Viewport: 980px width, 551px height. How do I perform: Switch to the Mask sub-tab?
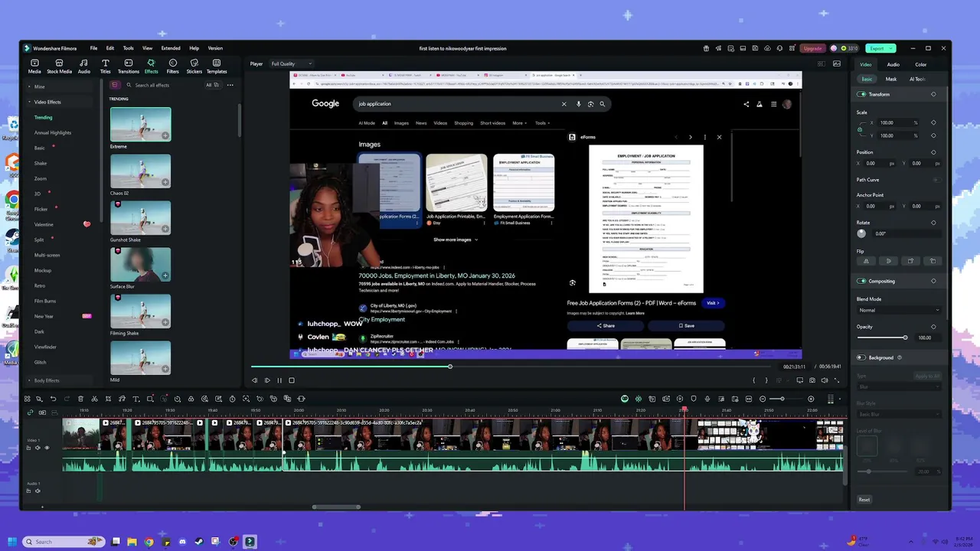click(891, 79)
